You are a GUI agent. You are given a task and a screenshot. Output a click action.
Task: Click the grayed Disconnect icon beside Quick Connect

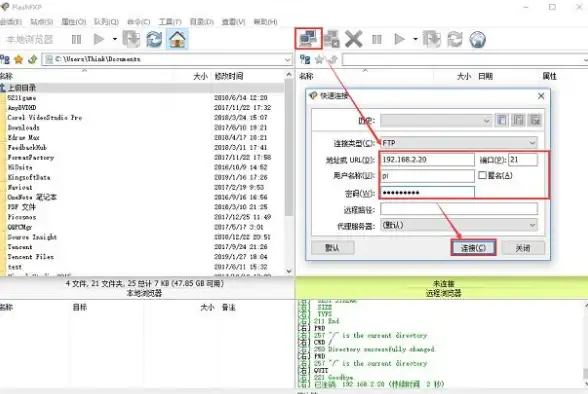click(x=332, y=39)
